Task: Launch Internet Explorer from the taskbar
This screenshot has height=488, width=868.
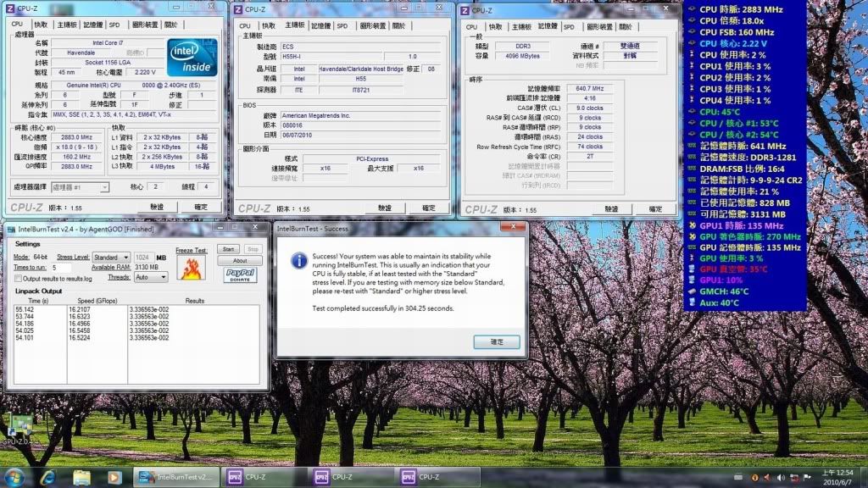Action: tap(47, 477)
